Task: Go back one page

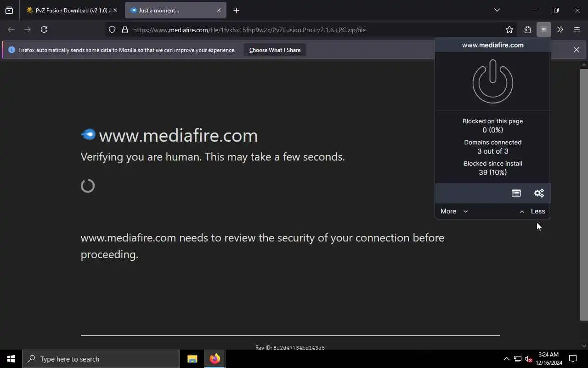Action: pos(11,29)
